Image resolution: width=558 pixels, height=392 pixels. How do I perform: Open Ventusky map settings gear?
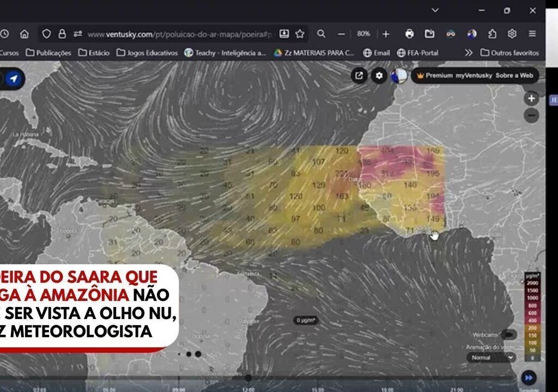coord(379,76)
